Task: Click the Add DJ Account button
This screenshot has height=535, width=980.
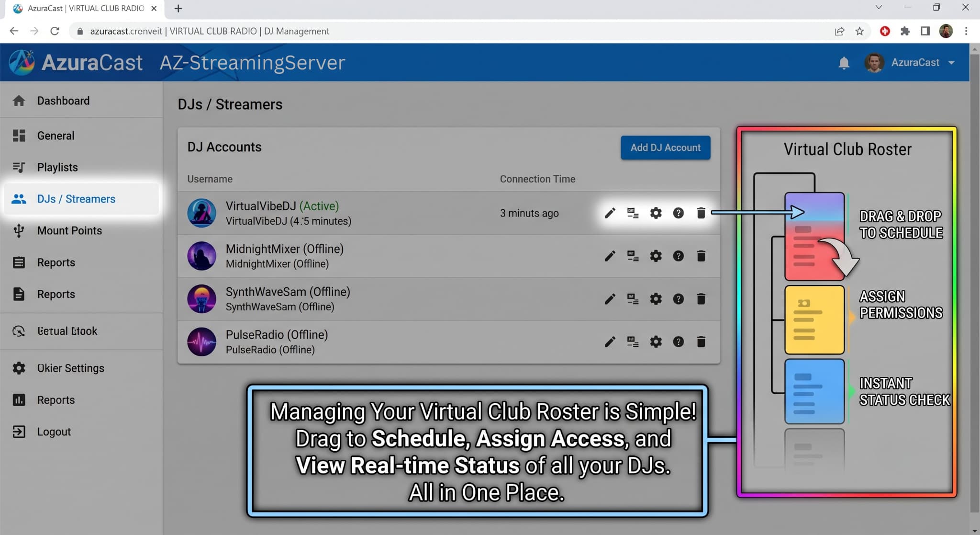Action: click(665, 148)
